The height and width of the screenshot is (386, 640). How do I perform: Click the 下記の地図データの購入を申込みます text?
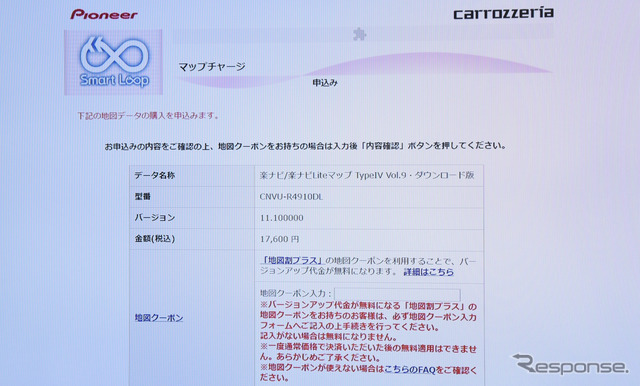[x=148, y=116]
